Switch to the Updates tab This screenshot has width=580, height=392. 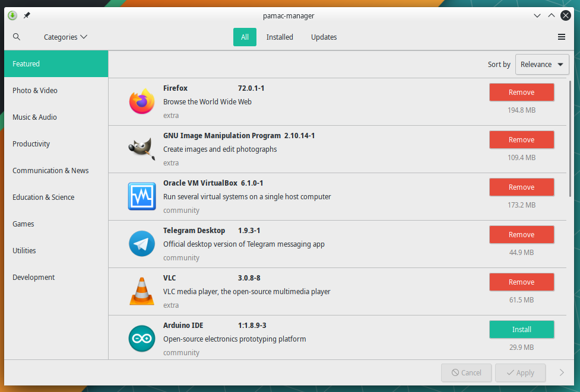pyautogui.click(x=324, y=37)
